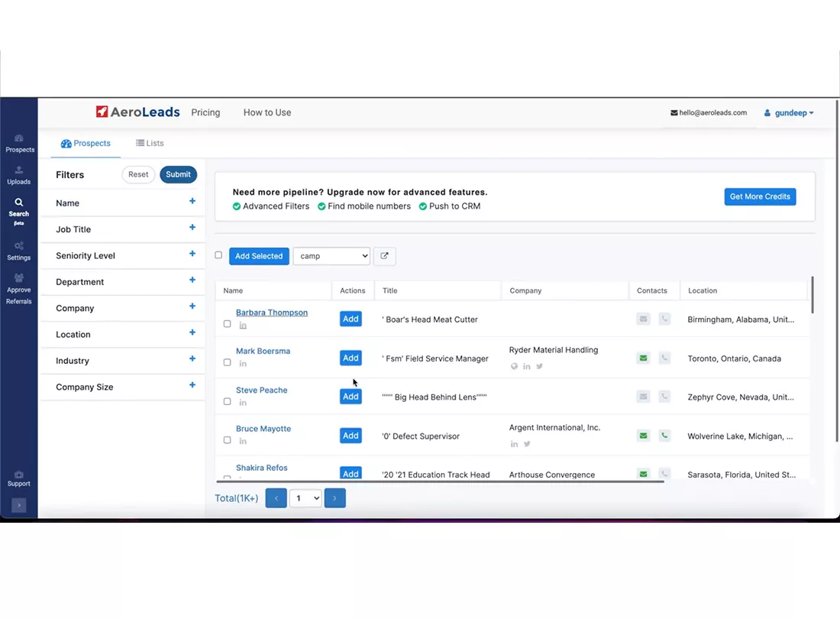This screenshot has width=840, height=619.
Task: Check the box for Bruce Mayotte
Action: (227, 440)
